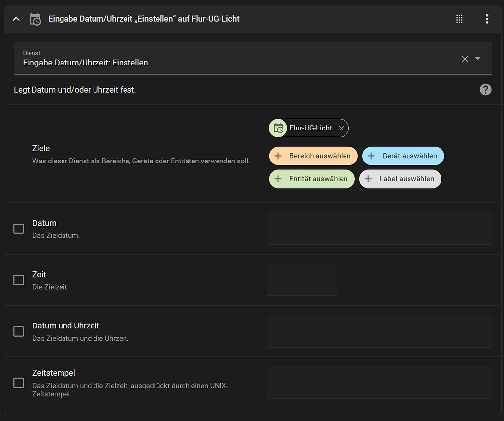Open help via the question mark icon
The height and width of the screenshot is (421, 504).
click(x=485, y=89)
